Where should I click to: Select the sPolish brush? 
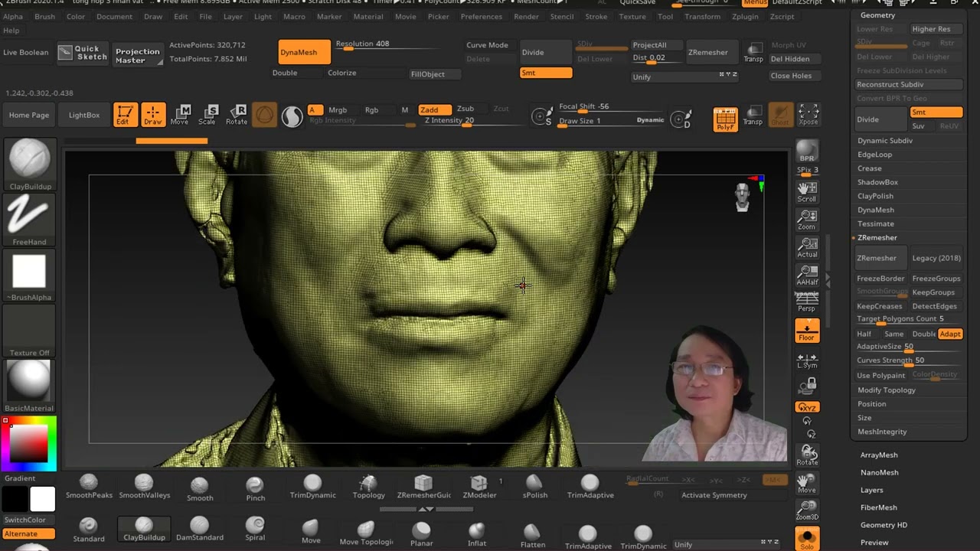pyautogui.click(x=534, y=486)
